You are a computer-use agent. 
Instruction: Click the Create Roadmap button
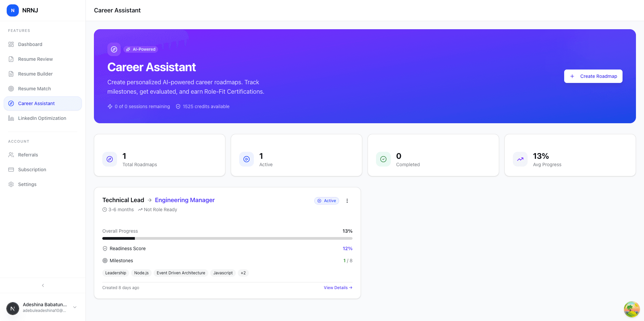pos(593,76)
